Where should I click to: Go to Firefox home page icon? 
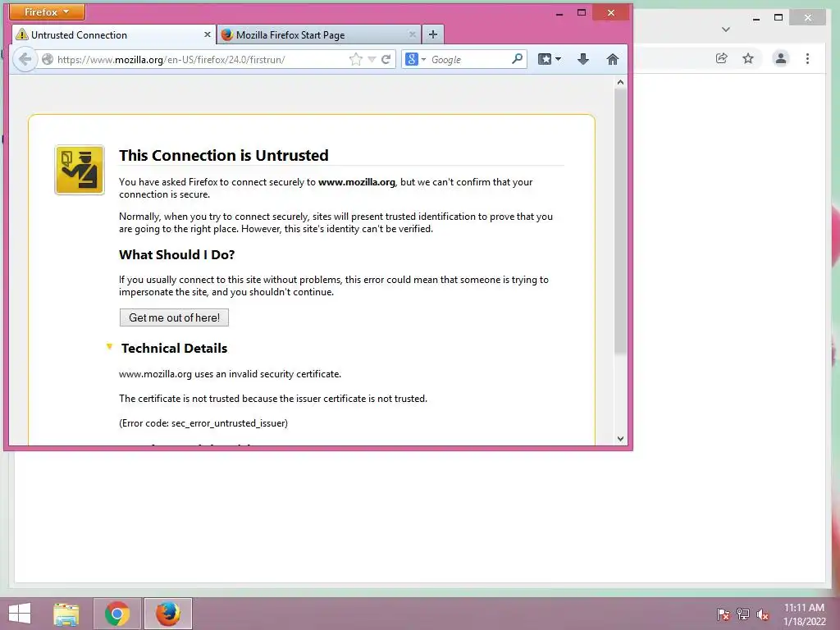tap(612, 59)
